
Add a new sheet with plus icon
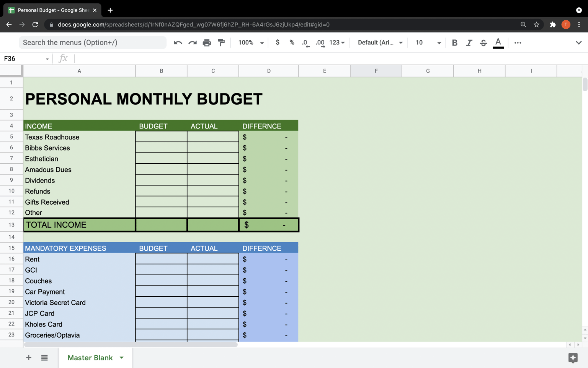pyautogui.click(x=29, y=358)
